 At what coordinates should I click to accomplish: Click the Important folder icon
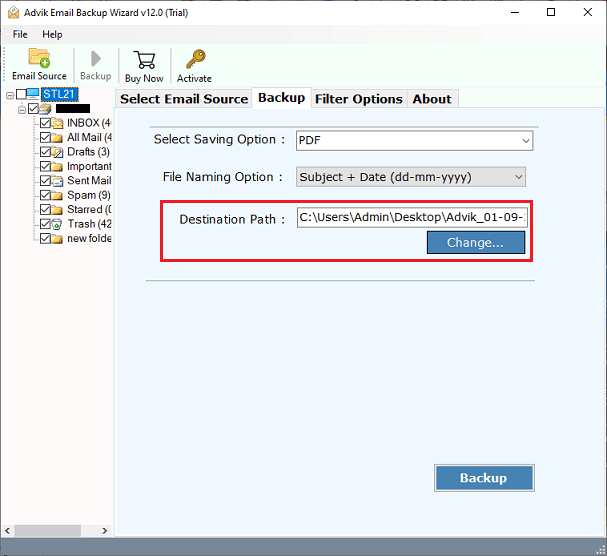[57, 166]
